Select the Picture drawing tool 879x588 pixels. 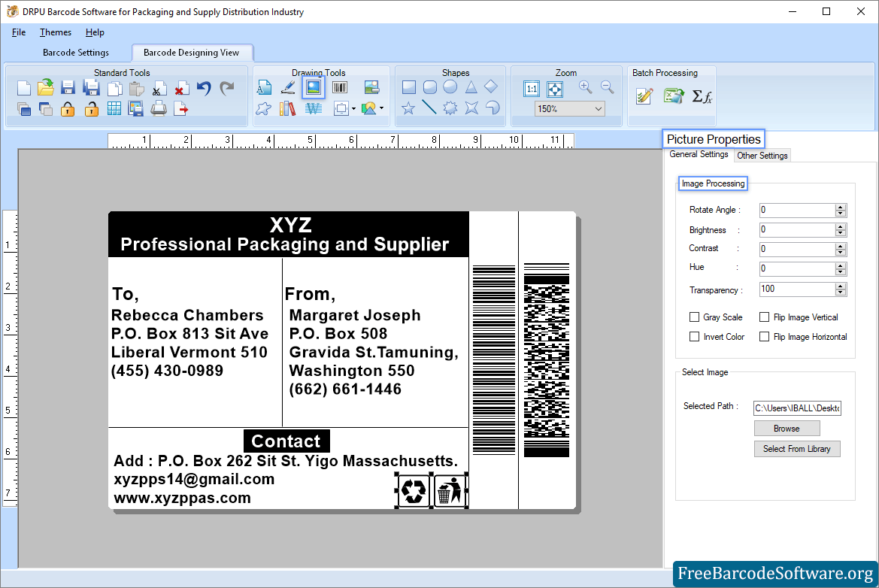pos(314,87)
